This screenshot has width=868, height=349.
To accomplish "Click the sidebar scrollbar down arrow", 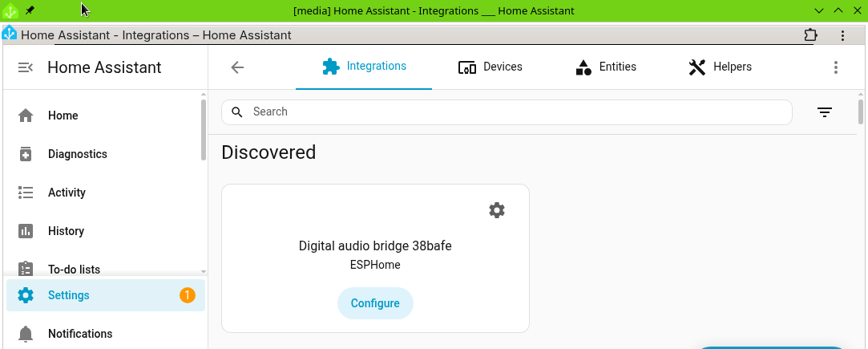I will (204, 272).
